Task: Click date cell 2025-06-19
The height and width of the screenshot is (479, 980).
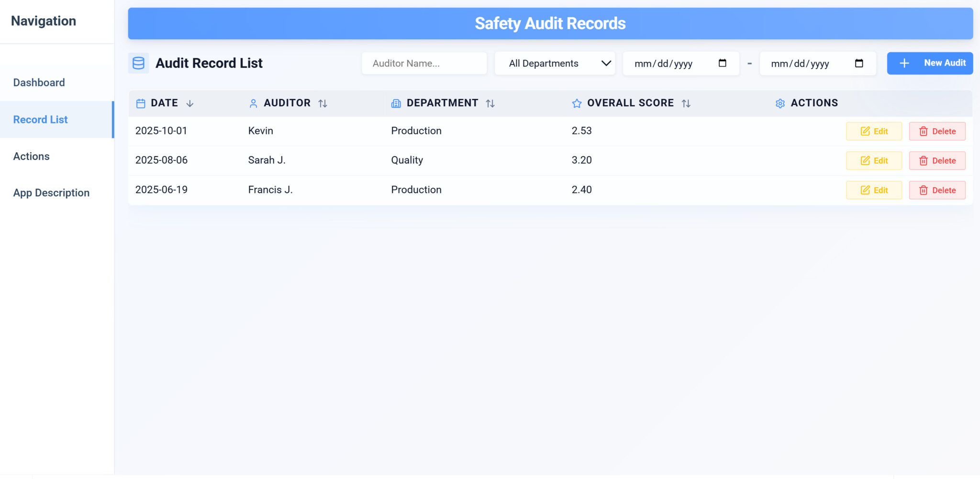Action: (161, 189)
